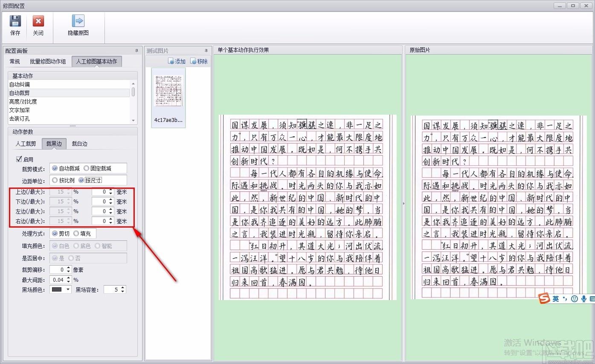Screen dimensions: 595x364
Task: Select 自动裁剪 in the basic actions list
Action: click(x=69, y=93)
